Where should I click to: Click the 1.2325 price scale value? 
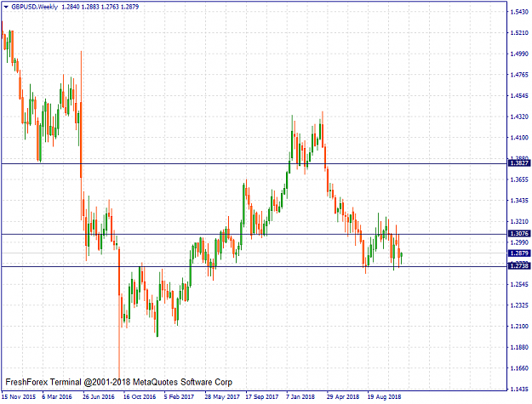(x=519, y=305)
